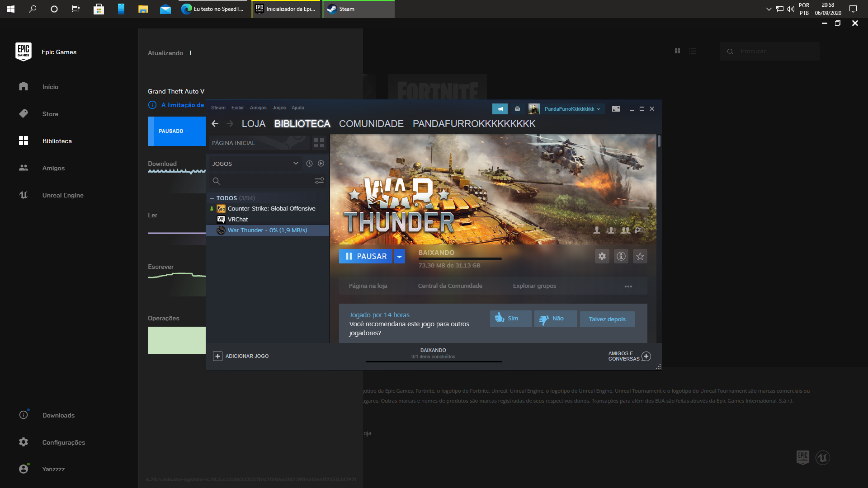Open Steam advanced filter options
The height and width of the screenshot is (488, 868).
319,181
